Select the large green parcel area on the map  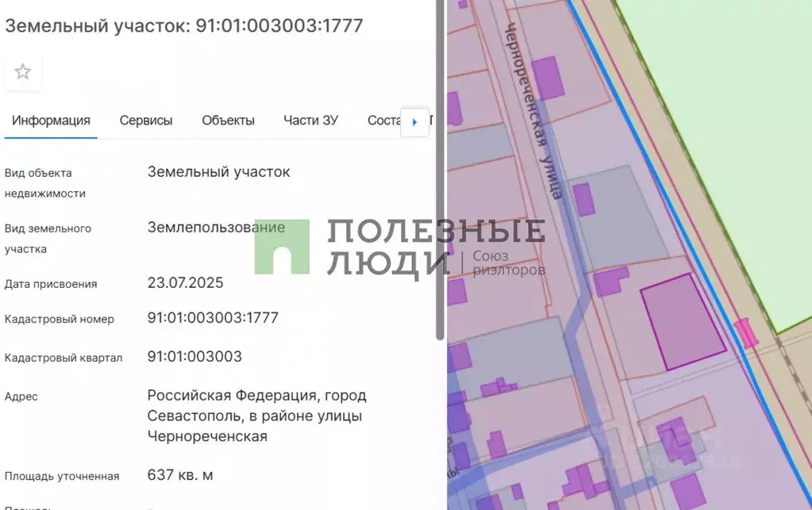(762, 95)
